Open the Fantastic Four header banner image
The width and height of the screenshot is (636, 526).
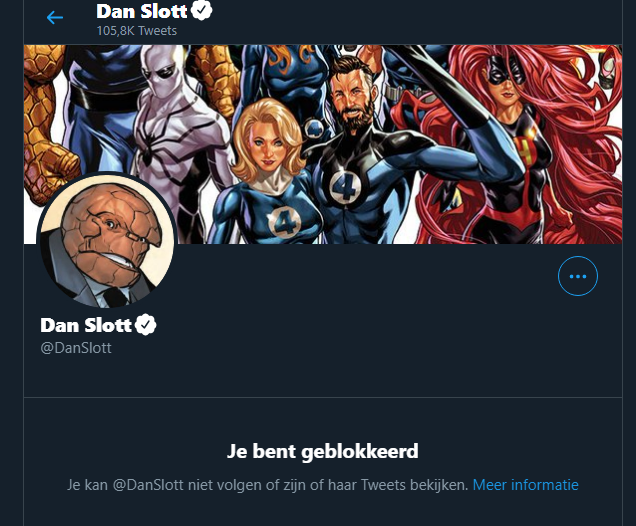(x=323, y=144)
